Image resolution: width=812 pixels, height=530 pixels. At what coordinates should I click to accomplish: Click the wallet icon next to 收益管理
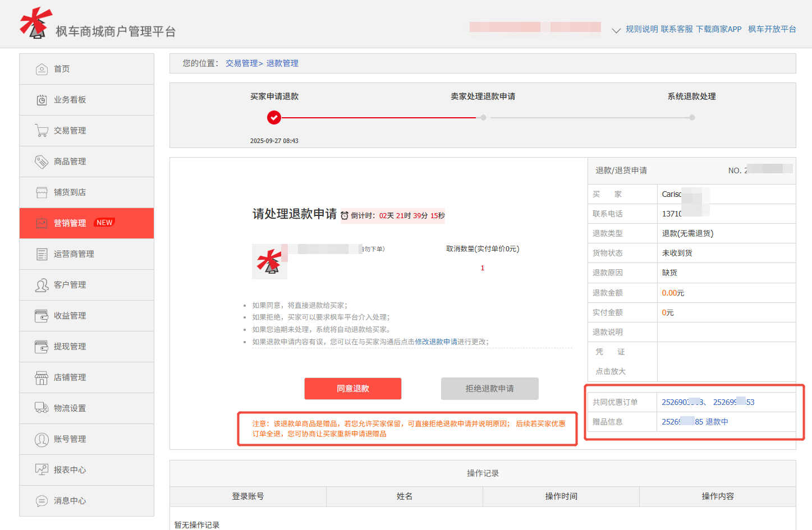point(42,315)
